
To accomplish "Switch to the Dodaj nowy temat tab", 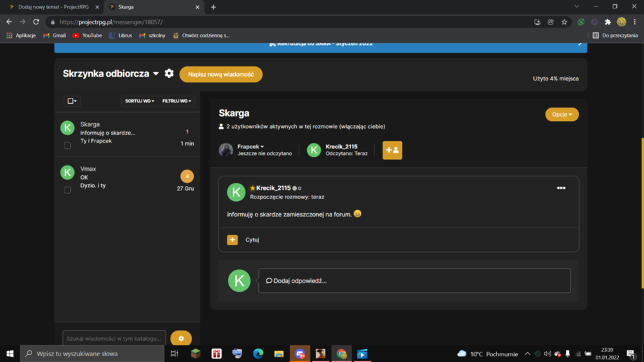I will (x=52, y=7).
